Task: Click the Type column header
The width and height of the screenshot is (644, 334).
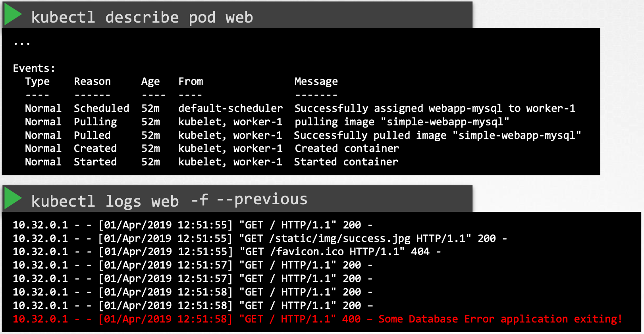Action: pos(37,82)
